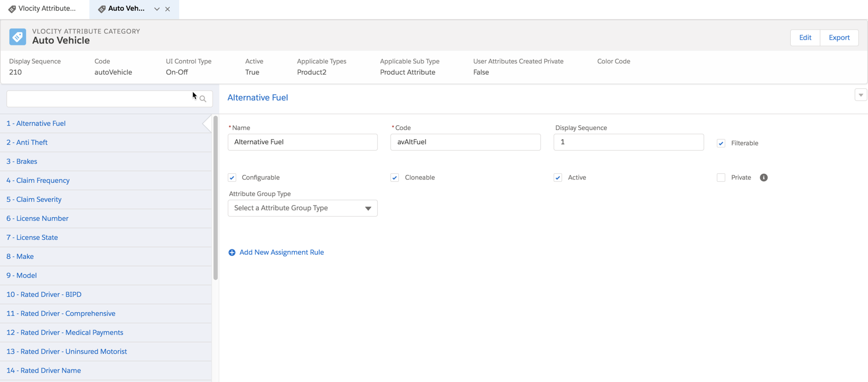Click the Auto Veh tab tag icon
The height and width of the screenshot is (382, 868).
(102, 9)
